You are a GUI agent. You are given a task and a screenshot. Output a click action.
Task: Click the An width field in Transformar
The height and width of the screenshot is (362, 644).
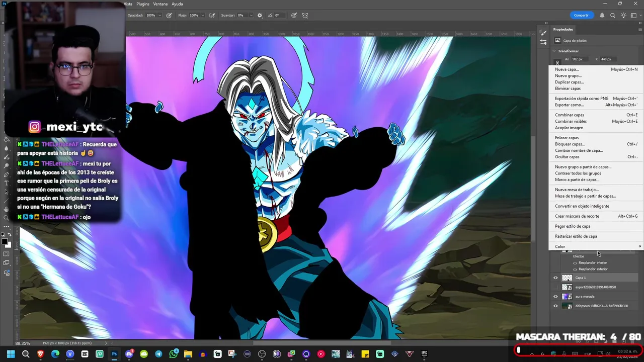click(x=580, y=59)
